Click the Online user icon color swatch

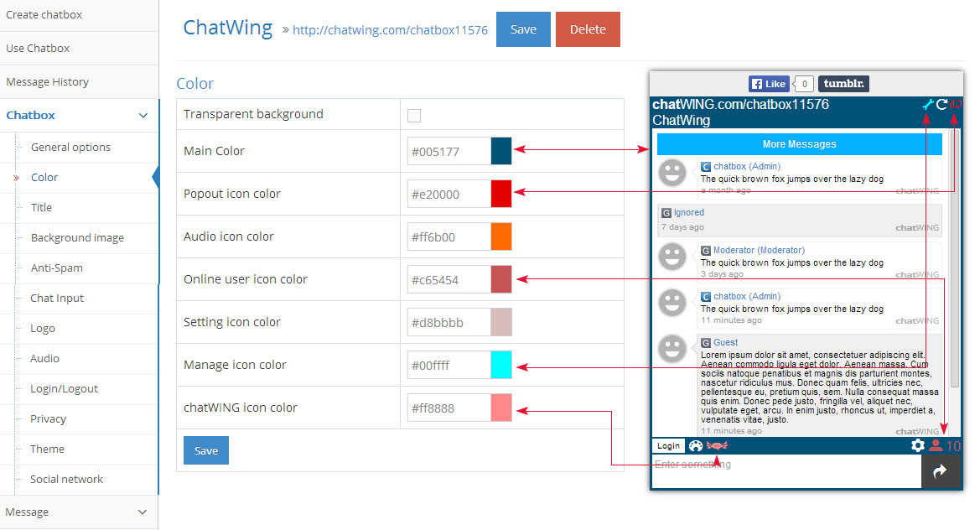click(x=501, y=279)
